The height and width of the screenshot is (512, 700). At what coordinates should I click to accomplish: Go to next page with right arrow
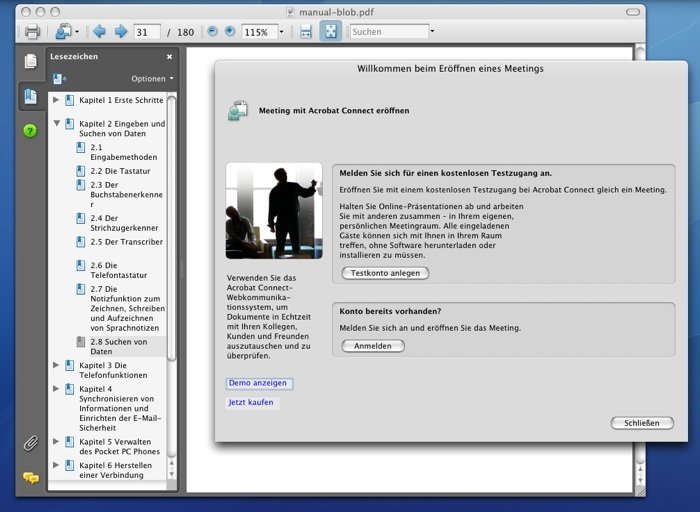tap(121, 32)
